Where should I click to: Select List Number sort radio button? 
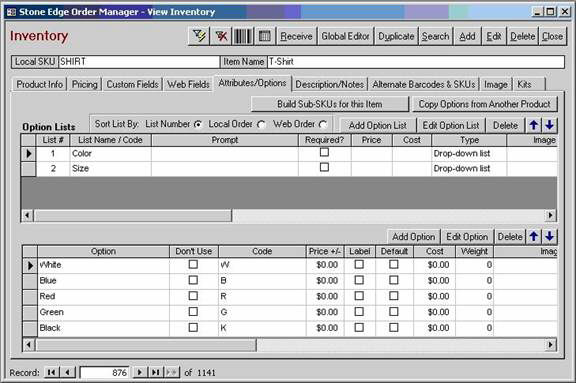pos(198,124)
